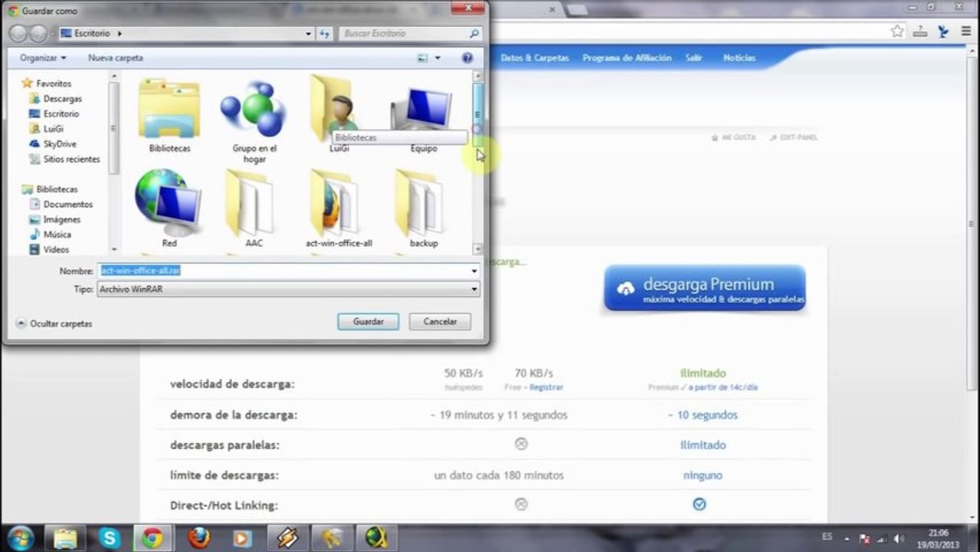The height and width of the screenshot is (552, 980).
Task: Click the file list vertical scrollbar thumb
Action: [478, 115]
